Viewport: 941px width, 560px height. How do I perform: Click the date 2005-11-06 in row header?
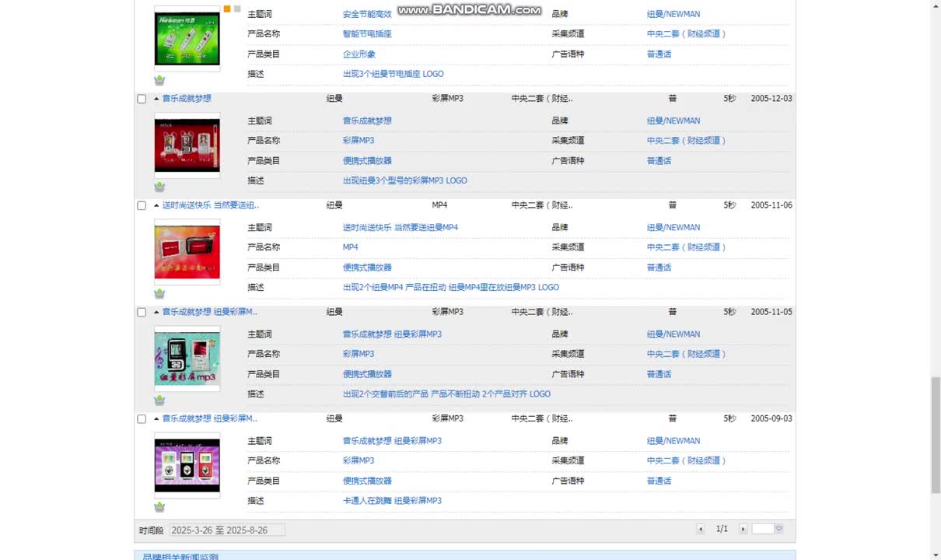771,205
